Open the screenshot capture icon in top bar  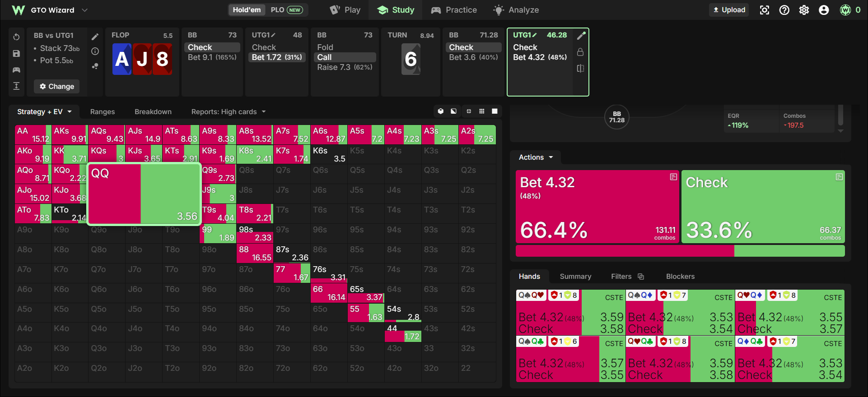coord(764,10)
